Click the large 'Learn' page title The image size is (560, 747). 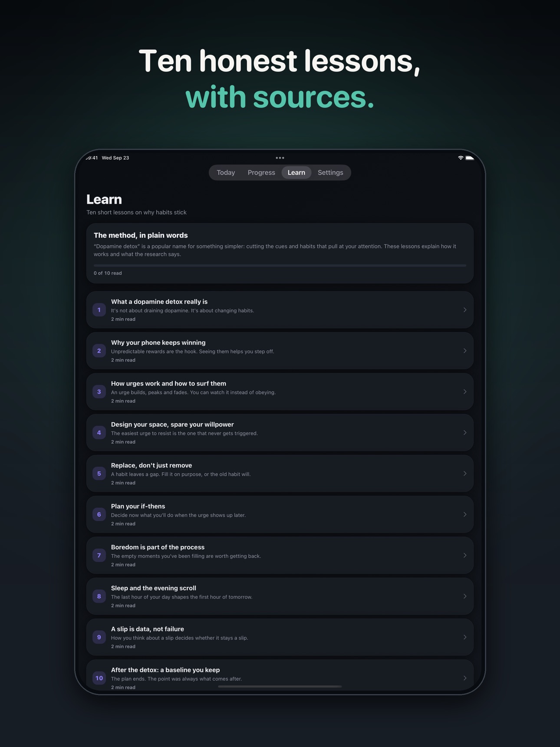[x=104, y=199]
